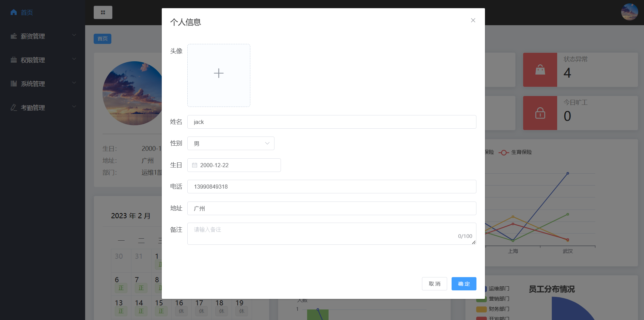Click the 系统管理 system management icon
644x320 pixels.
(x=14, y=83)
